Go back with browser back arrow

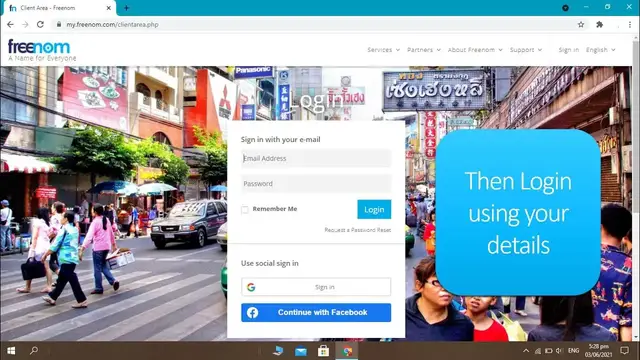pyautogui.click(x=10, y=24)
